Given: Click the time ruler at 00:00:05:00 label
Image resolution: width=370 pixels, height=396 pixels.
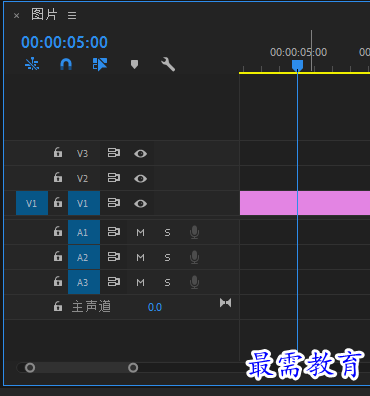Looking at the screenshot, I should point(298,52).
